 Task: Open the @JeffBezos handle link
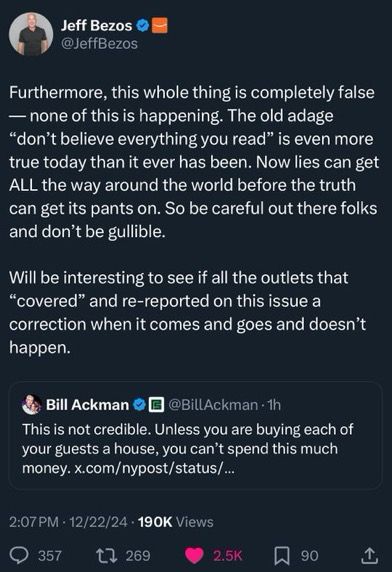pyautogui.click(x=100, y=44)
